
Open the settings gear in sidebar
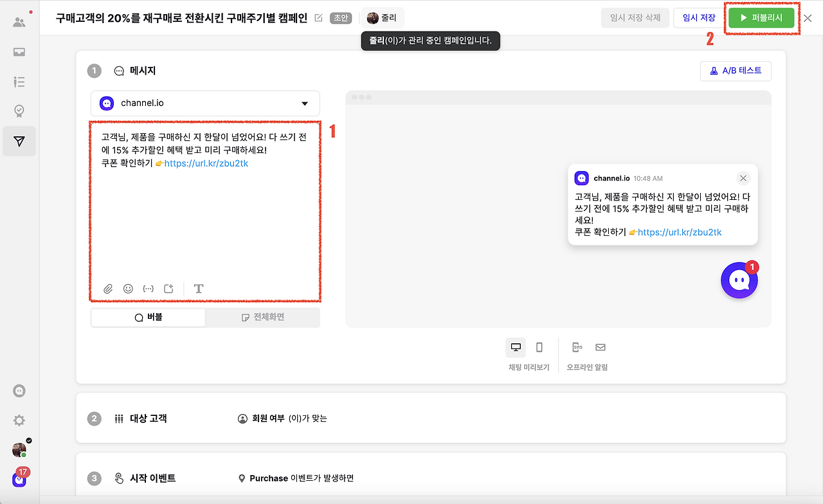[19, 420]
